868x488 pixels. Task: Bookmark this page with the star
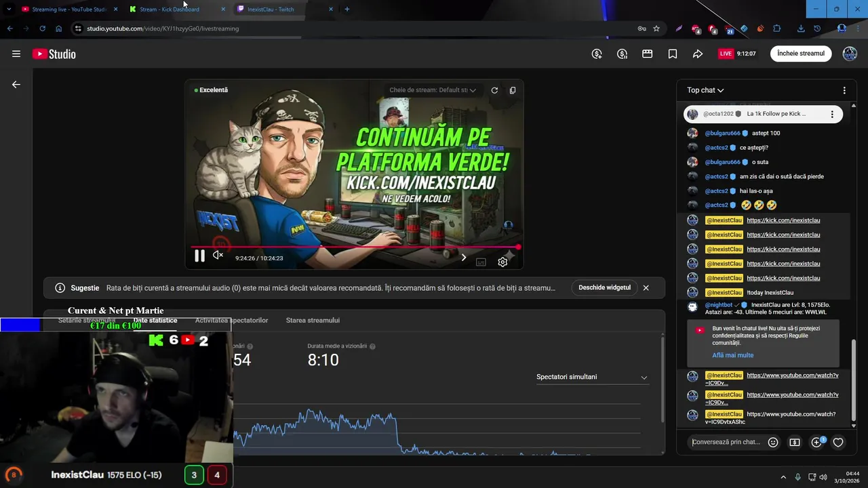(x=656, y=28)
